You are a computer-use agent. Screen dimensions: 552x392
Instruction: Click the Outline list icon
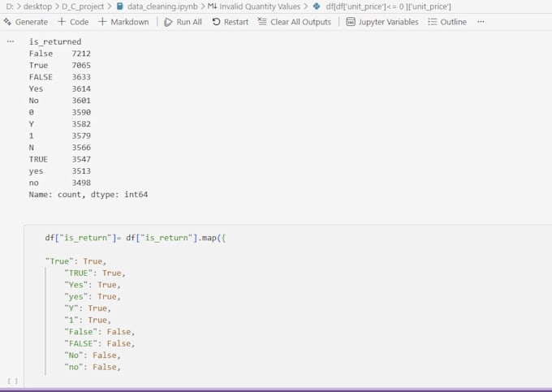(x=433, y=22)
